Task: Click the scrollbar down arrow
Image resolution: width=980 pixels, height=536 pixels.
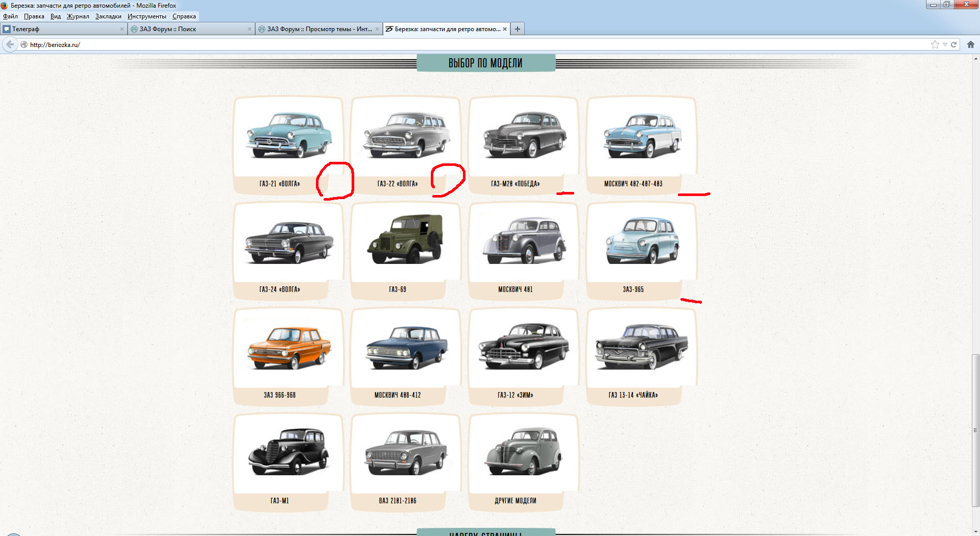Action: click(975, 531)
